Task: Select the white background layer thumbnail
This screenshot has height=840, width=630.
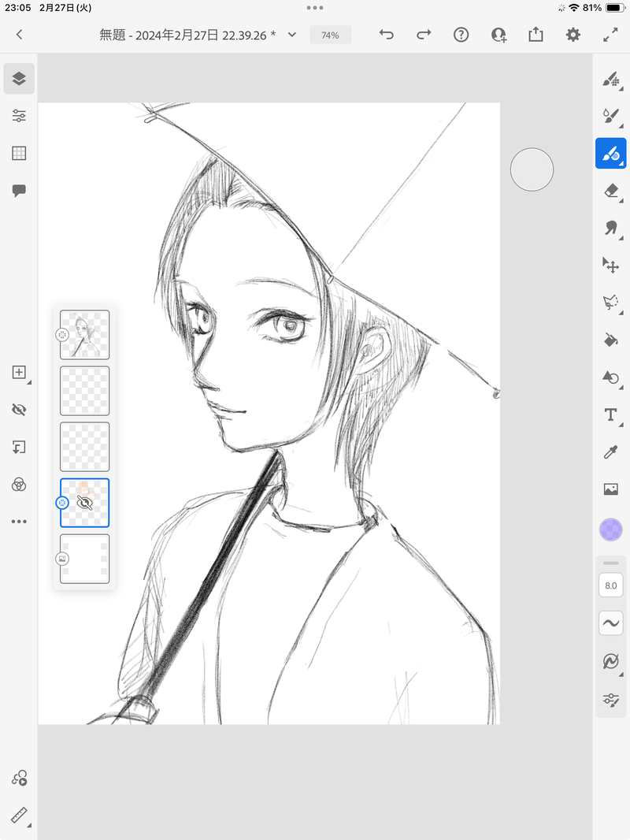Action: (x=84, y=559)
